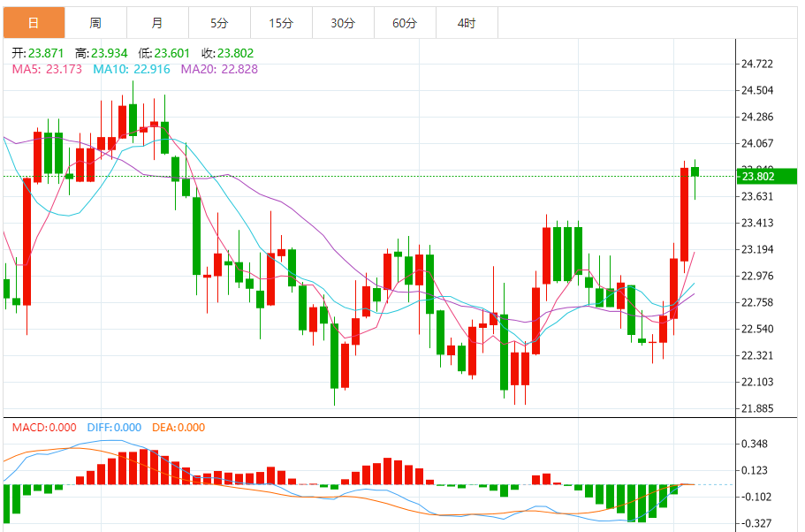
Task: Click the 22.321 price axis label
Action: [x=757, y=356]
